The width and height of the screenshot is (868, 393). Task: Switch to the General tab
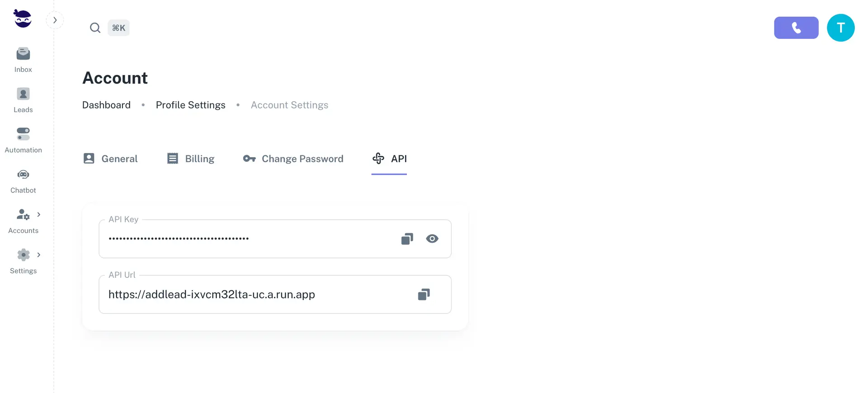point(111,159)
